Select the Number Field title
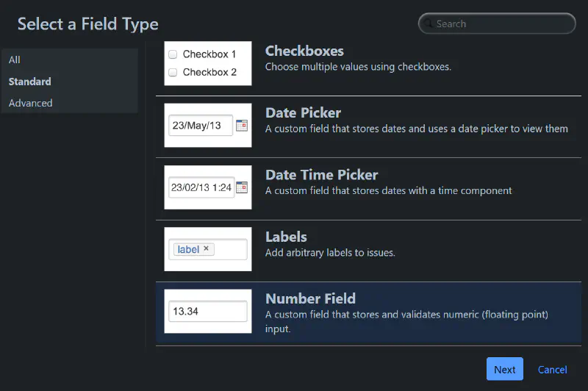Viewport: 588px width, 391px height. click(x=310, y=299)
